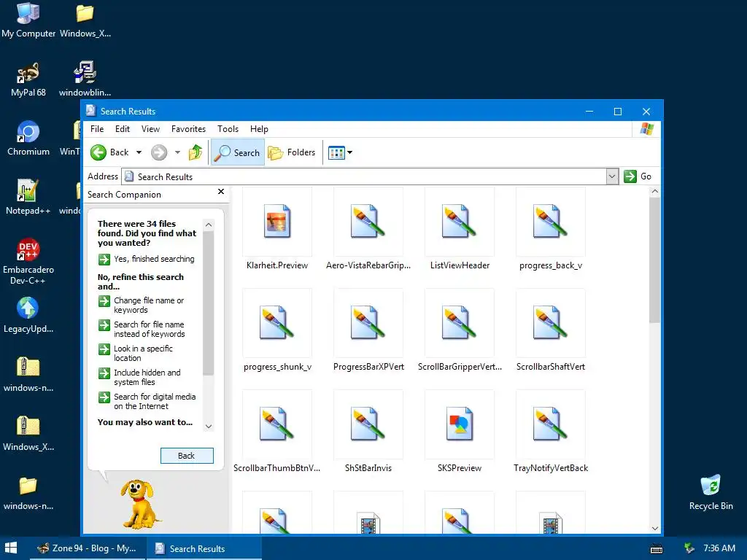Viewport: 747px width, 560px height.
Task: Click the Search Companion panel scroll-down arrow
Action: [x=208, y=426]
